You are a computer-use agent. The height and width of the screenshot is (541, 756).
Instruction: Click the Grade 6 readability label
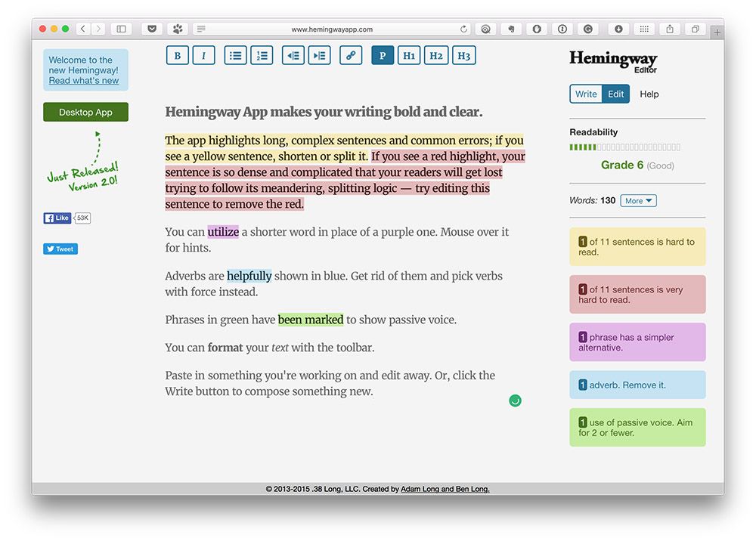tap(622, 165)
